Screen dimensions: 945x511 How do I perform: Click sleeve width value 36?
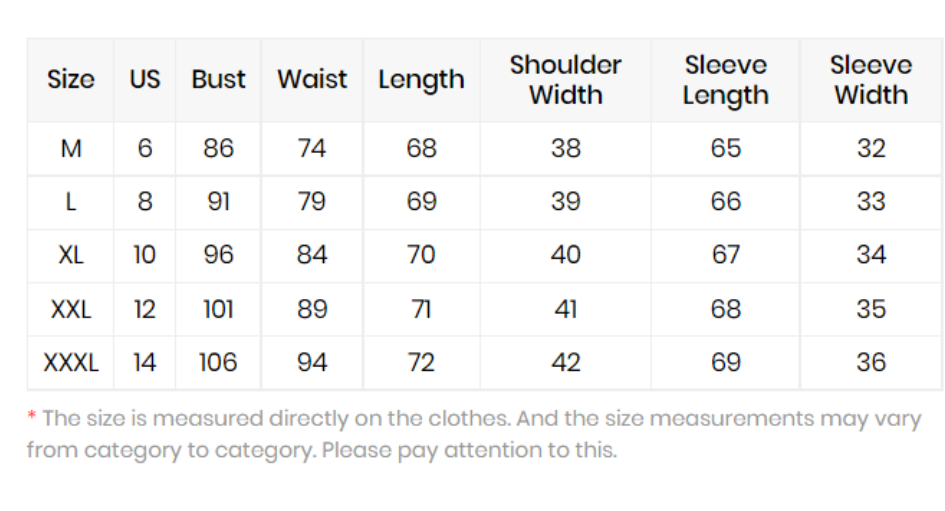click(x=871, y=363)
